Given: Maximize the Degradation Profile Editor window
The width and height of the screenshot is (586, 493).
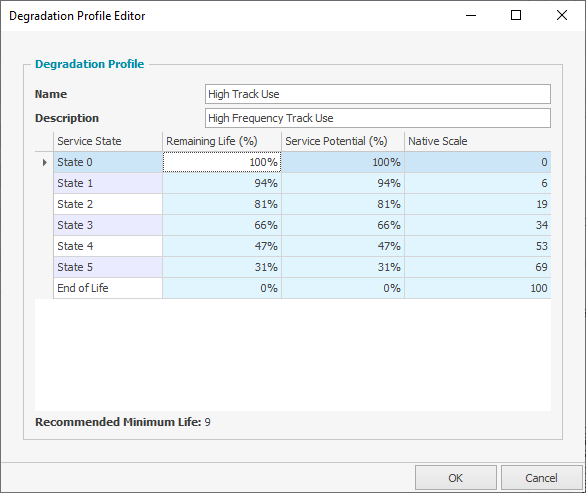Looking at the screenshot, I should point(516,15).
